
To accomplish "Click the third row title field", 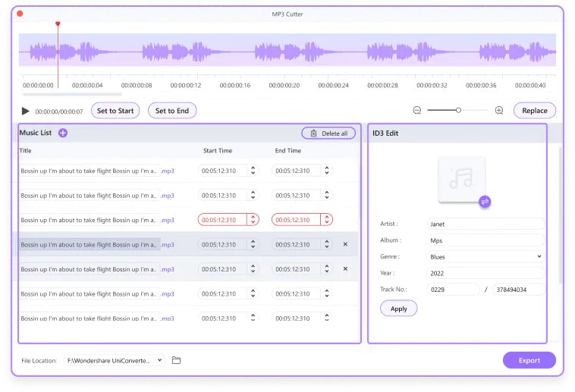I will coord(90,220).
